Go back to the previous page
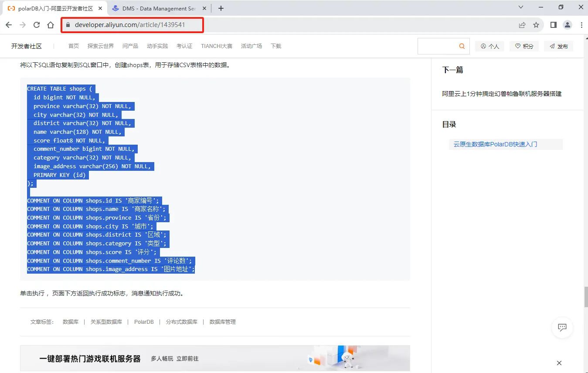588x373 pixels. point(9,25)
